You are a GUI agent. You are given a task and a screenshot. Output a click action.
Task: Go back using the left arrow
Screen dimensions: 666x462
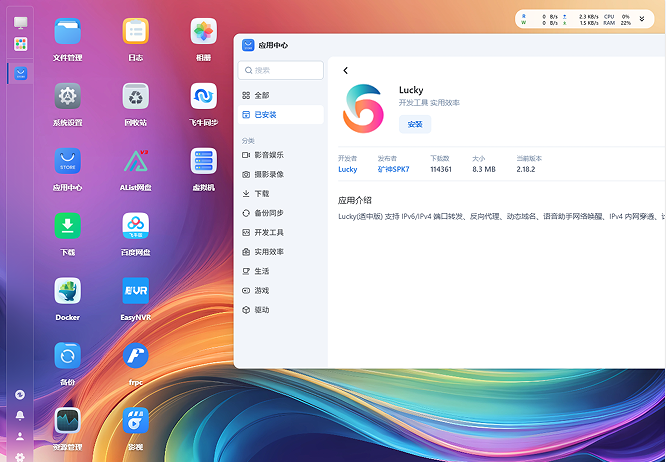346,70
